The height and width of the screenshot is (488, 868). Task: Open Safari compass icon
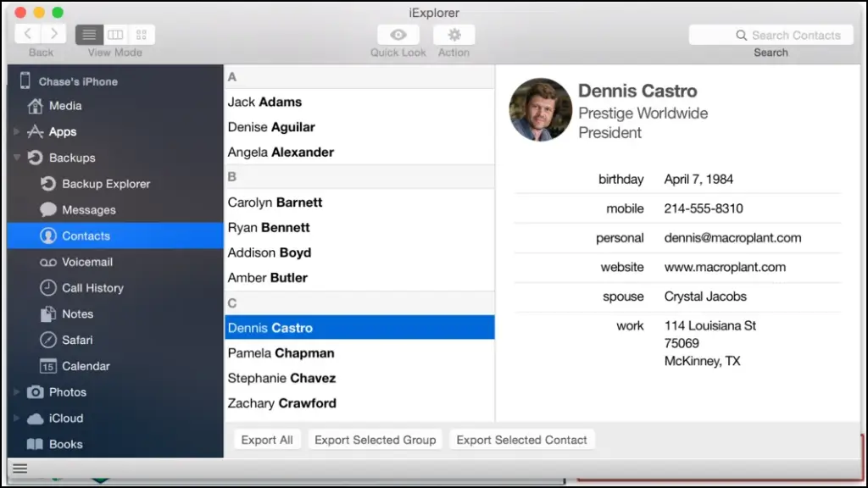point(48,340)
